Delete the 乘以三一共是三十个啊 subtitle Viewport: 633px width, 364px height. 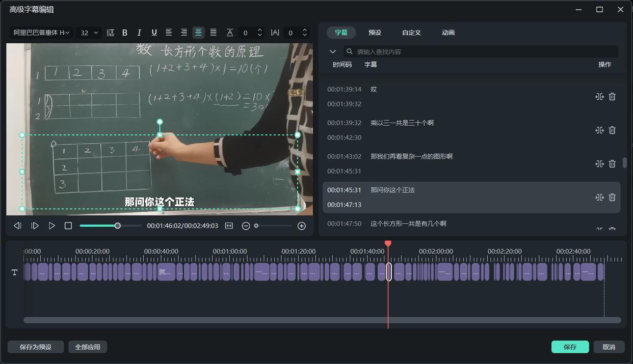click(x=612, y=130)
